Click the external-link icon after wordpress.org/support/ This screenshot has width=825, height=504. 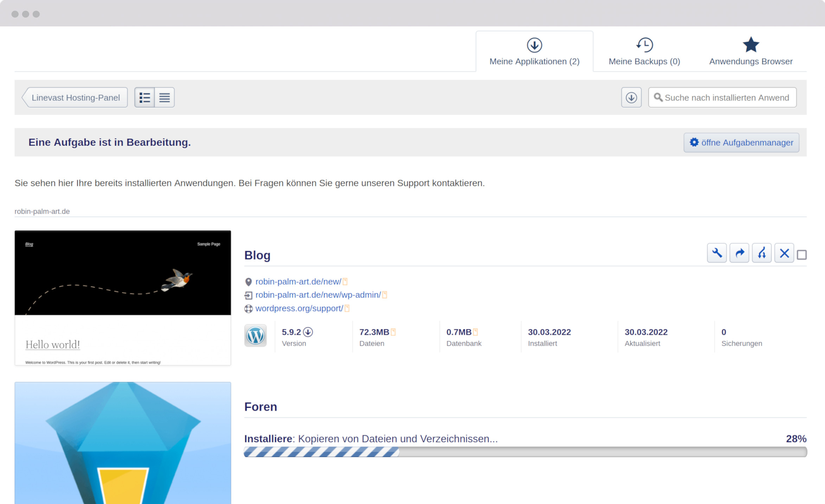[x=347, y=308]
